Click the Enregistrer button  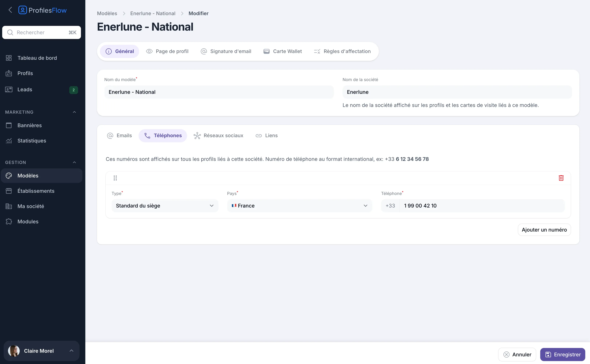click(x=562, y=354)
